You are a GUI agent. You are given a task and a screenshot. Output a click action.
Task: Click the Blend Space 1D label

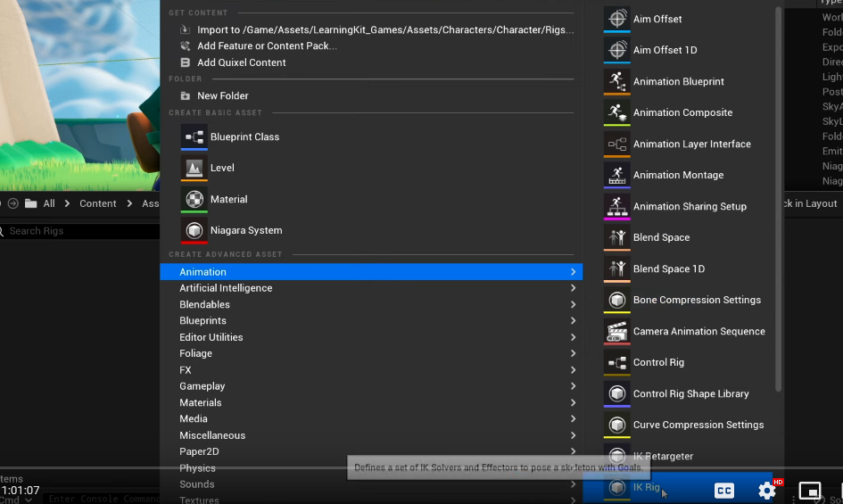click(669, 269)
